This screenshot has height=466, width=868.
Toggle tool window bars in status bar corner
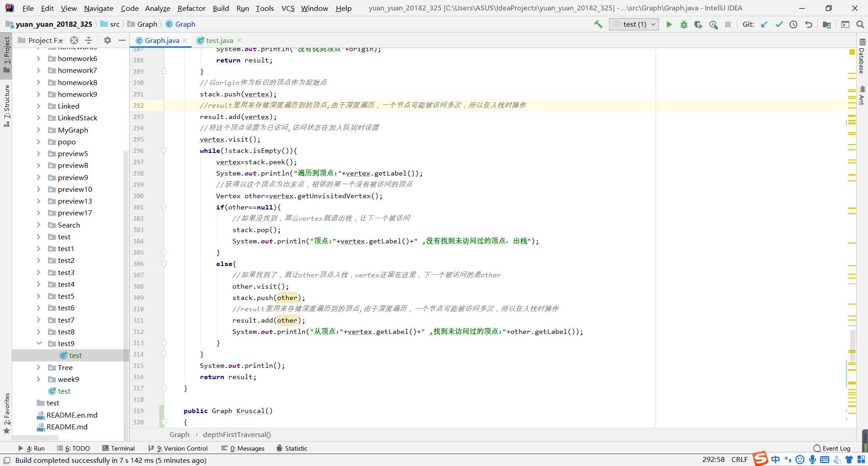click(7, 460)
